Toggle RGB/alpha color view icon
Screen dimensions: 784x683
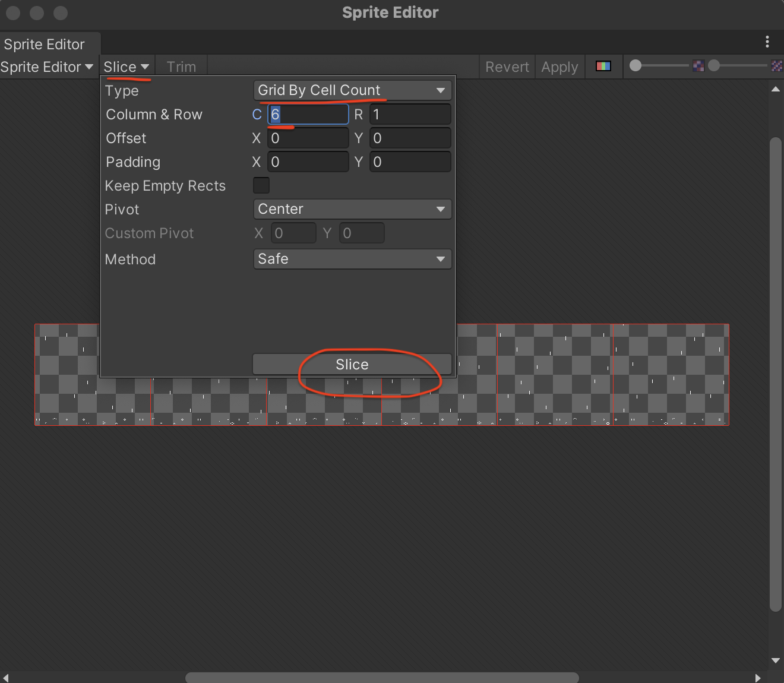coord(603,67)
